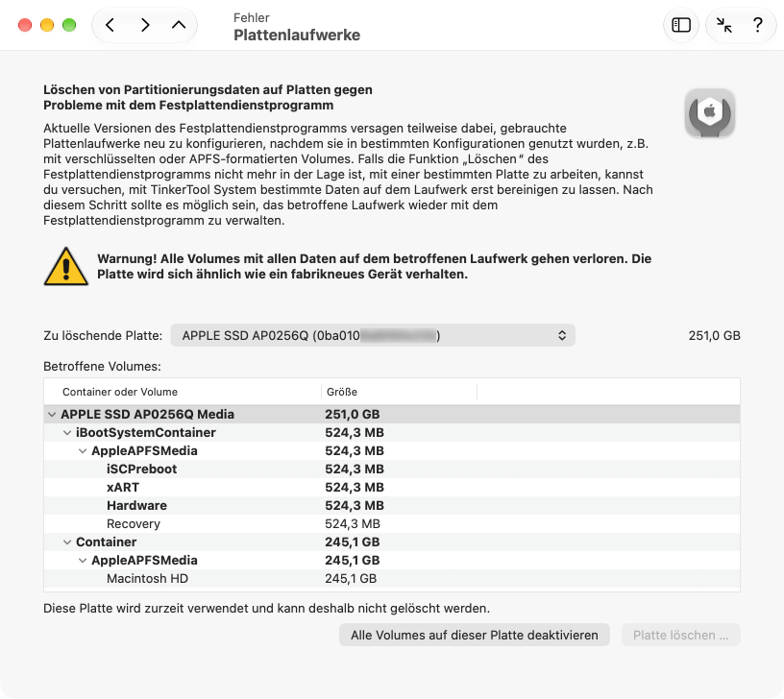Collapse the iBootSystemContainer chevron
The width and height of the screenshot is (784, 699).
[x=67, y=433]
